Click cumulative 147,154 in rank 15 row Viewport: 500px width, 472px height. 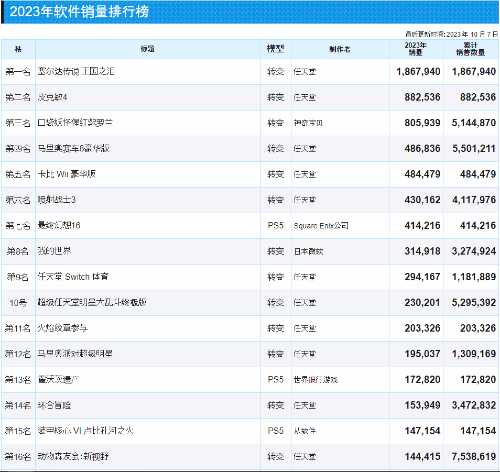tap(478, 431)
